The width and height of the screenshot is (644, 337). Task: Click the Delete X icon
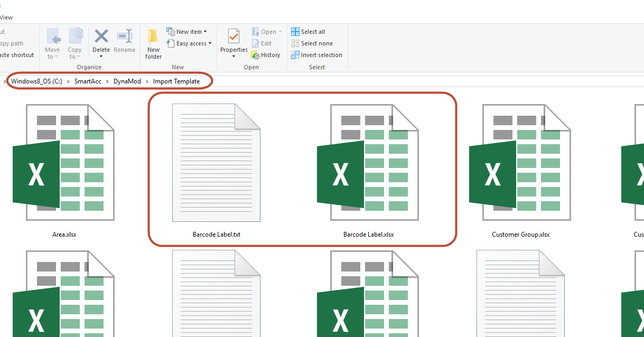tap(101, 36)
